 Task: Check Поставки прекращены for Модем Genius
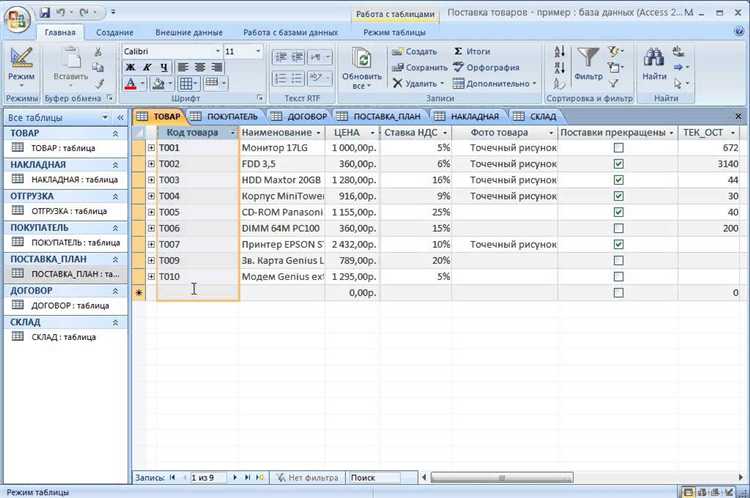pos(618,277)
